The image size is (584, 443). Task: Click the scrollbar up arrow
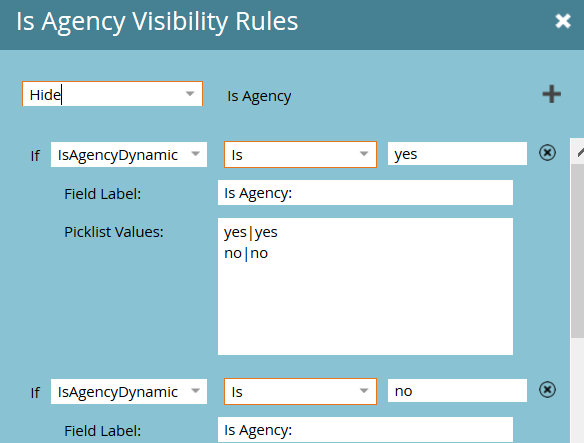[x=579, y=152]
